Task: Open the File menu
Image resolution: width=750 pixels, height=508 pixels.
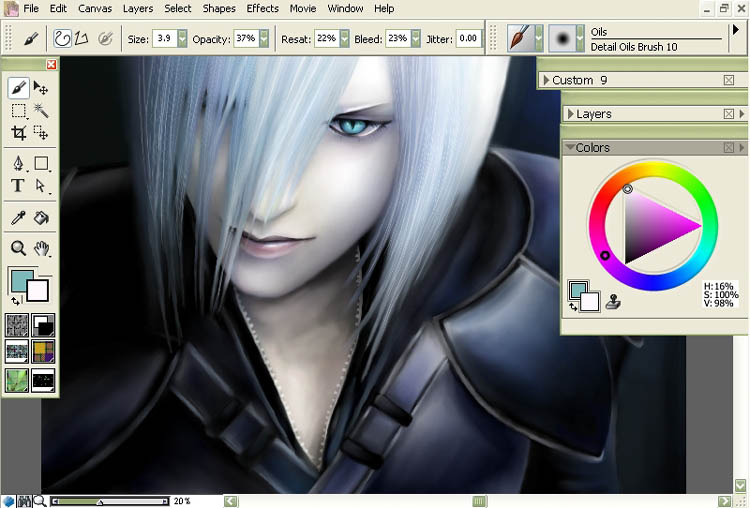Action: click(x=31, y=9)
